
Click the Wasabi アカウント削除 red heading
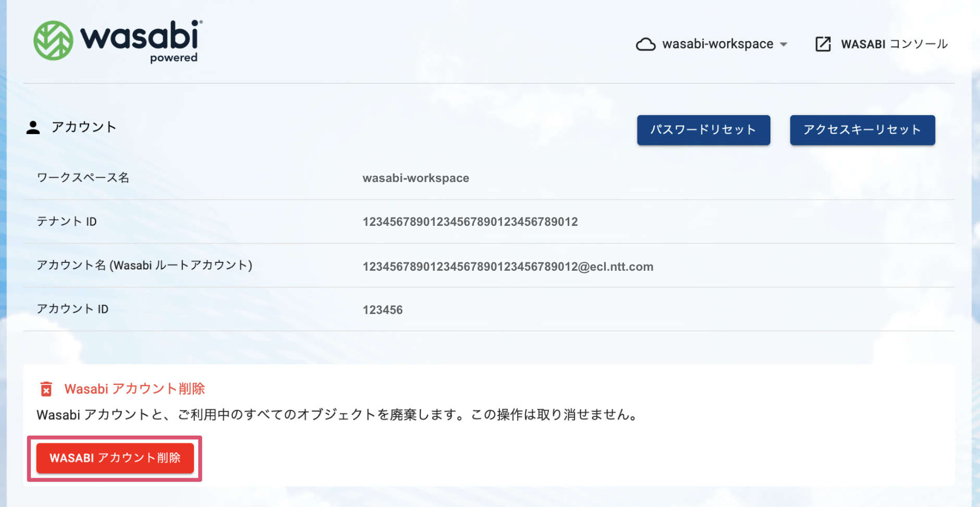134,389
